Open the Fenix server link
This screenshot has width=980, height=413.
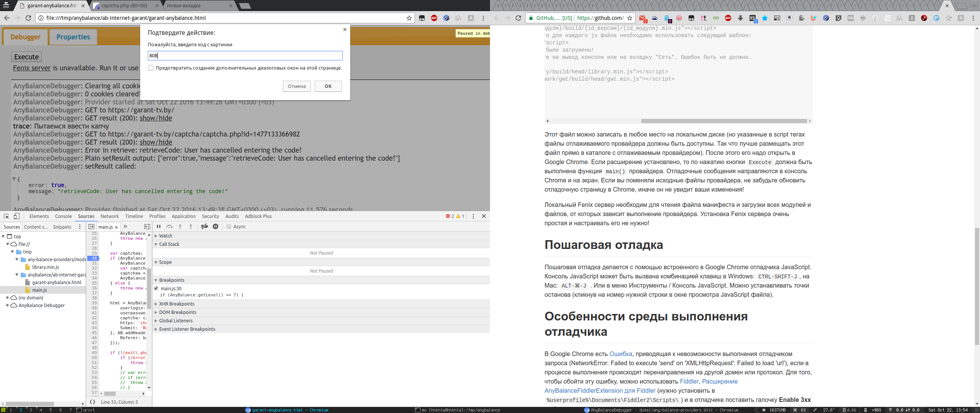coord(32,68)
